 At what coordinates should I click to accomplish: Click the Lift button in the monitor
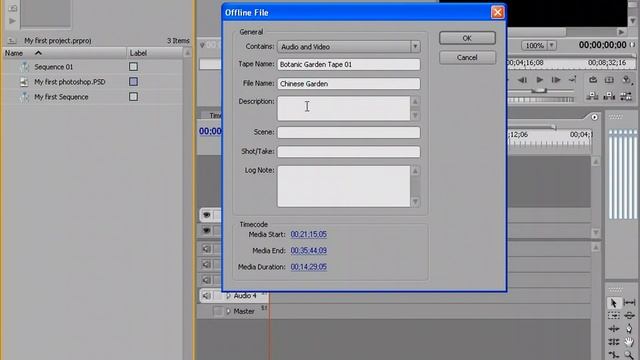593,80
